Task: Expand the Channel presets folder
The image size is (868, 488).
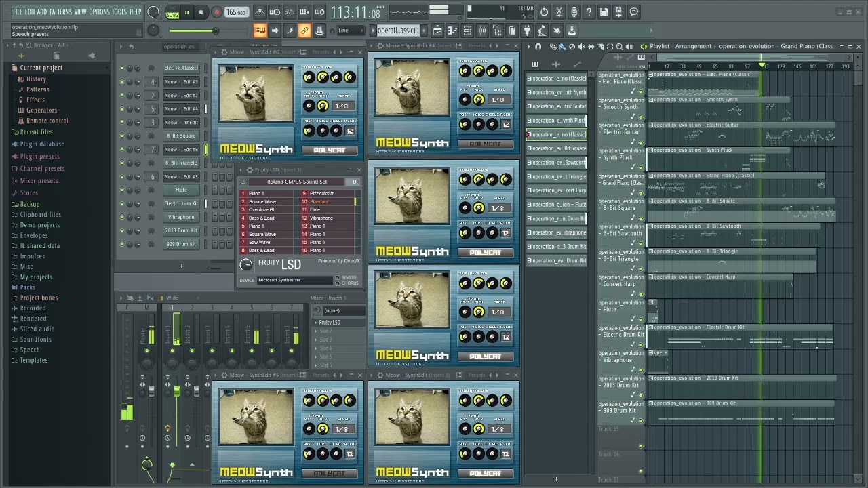Action: click(42, 169)
